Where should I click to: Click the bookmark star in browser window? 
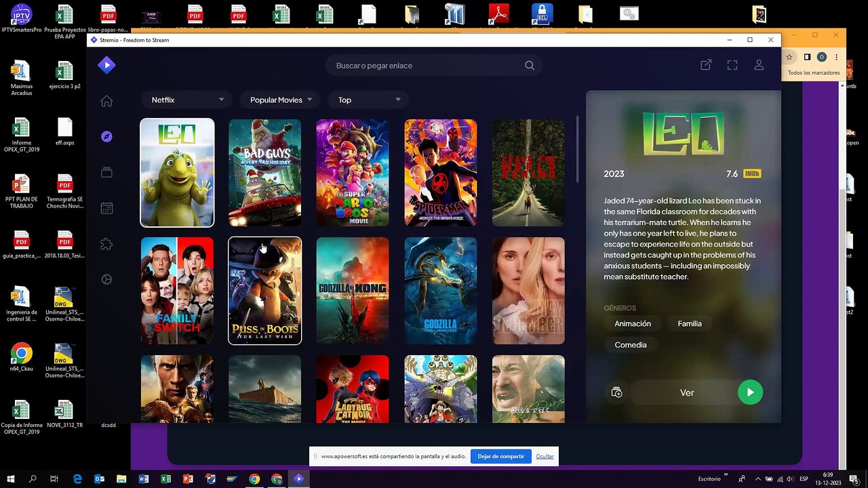(789, 57)
